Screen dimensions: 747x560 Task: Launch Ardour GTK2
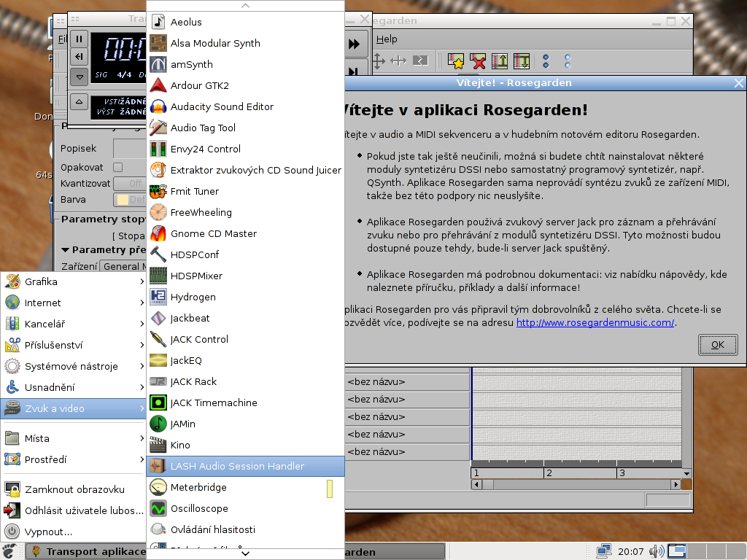245,86
